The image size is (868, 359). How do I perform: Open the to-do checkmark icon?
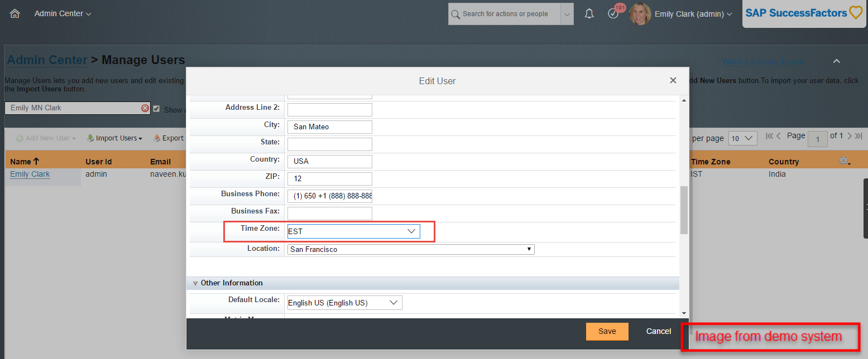[x=613, y=14]
